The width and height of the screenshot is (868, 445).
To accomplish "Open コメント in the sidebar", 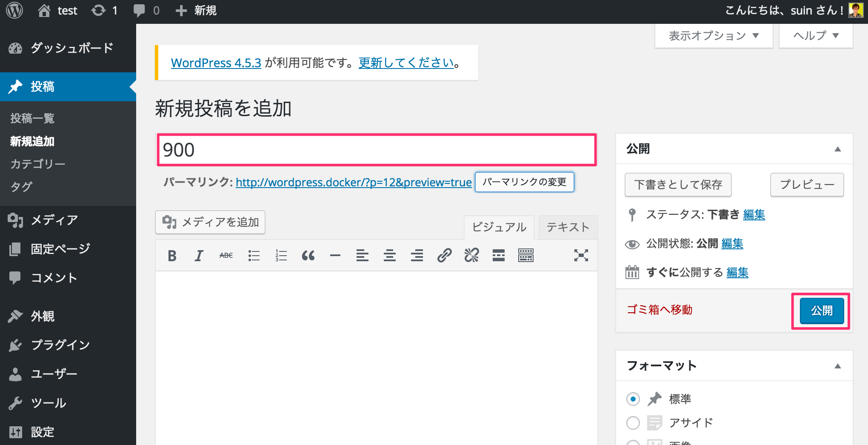I will click(x=68, y=278).
